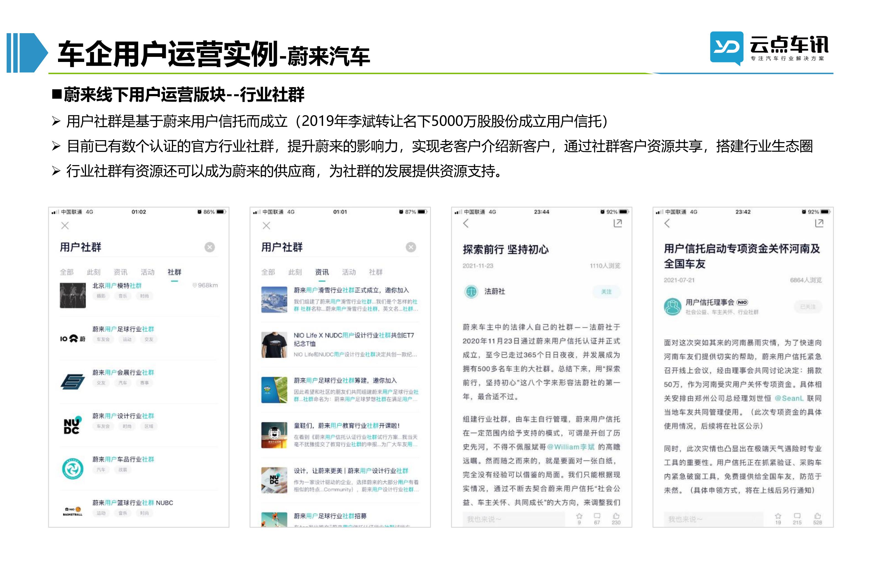Open 童鞋们，蔚来用户教育行业社群开课啦 news
The width and height of the screenshot is (882, 588).
coord(340,435)
